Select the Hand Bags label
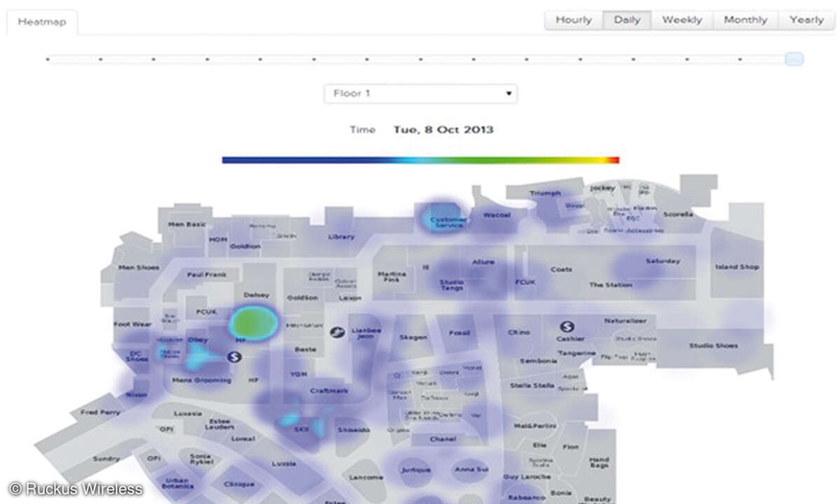 pyautogui.click(x=599, y=462)
